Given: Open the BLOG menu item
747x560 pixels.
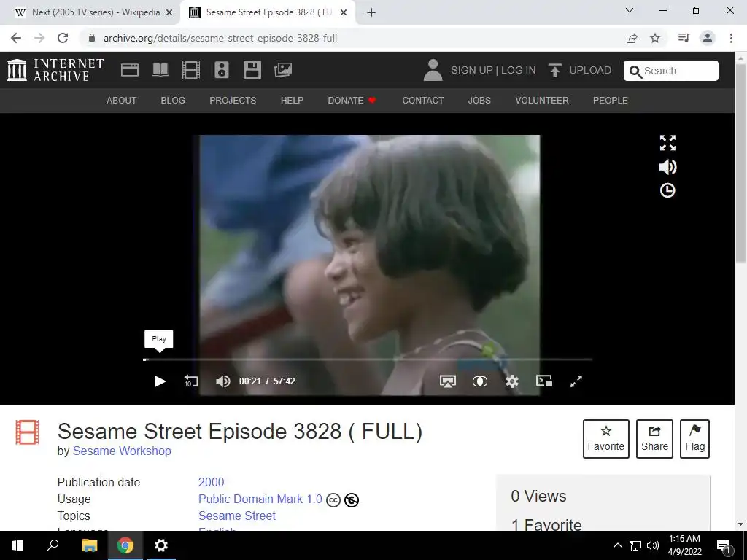Looking at the screenshot, I should 173,101.
